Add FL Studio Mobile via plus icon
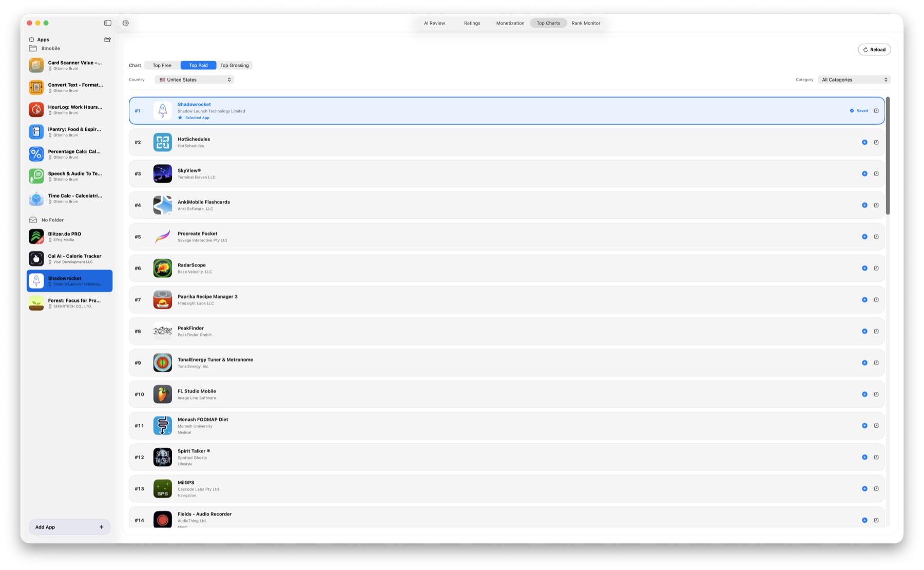The height and width of the screenshot is (570, 924). pyautogui.click(x=864, y=394)
